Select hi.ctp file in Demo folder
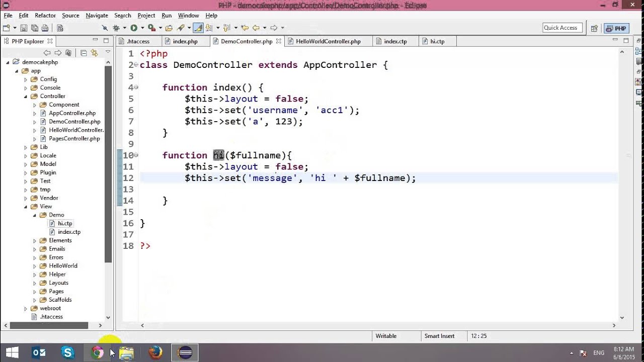644x362 pixels. click(x=65, y=223)
